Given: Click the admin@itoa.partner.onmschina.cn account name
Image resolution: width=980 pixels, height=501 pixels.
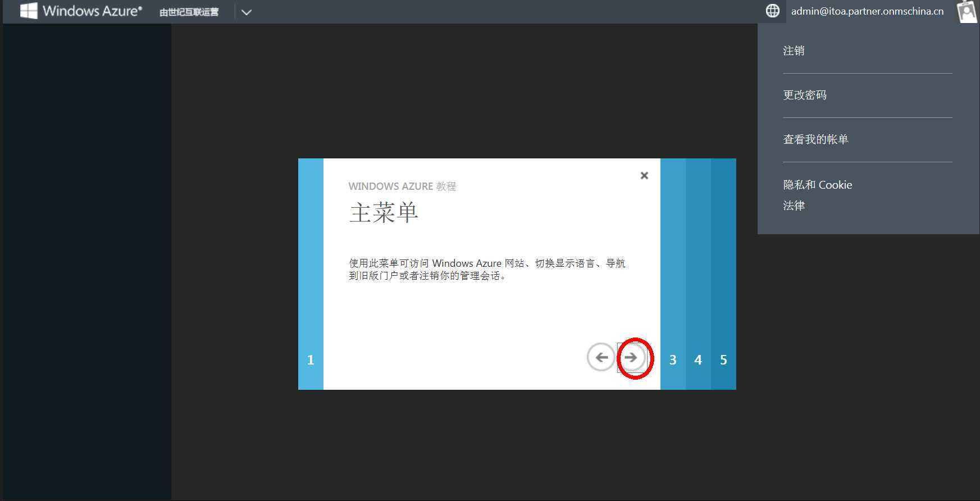Looking at the screenshot, I should [x=867, y=11].
